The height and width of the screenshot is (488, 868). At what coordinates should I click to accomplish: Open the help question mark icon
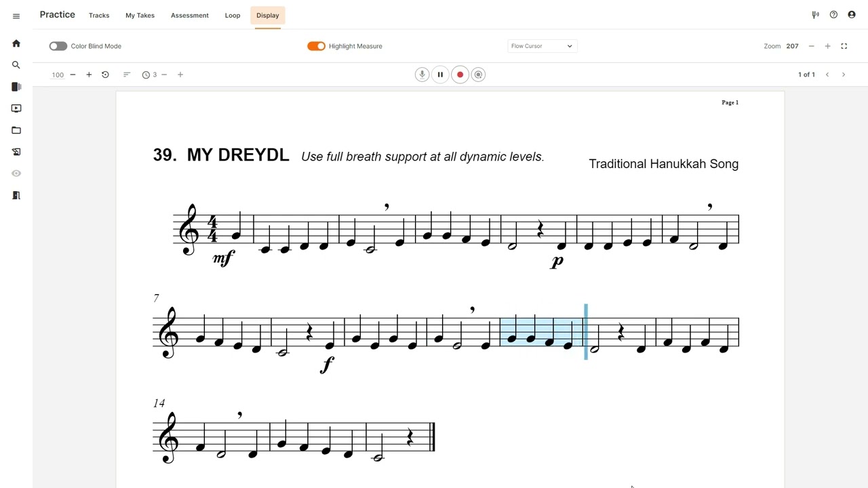click(833, 15)
